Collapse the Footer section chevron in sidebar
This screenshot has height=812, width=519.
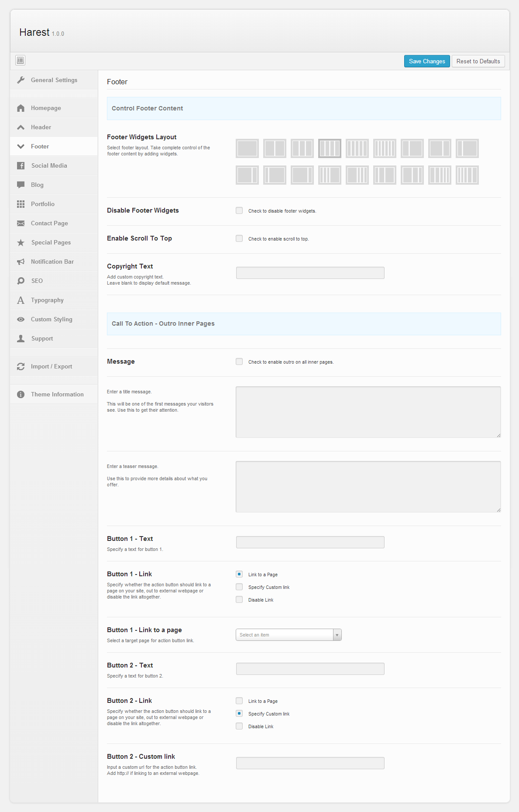[21, 147]
